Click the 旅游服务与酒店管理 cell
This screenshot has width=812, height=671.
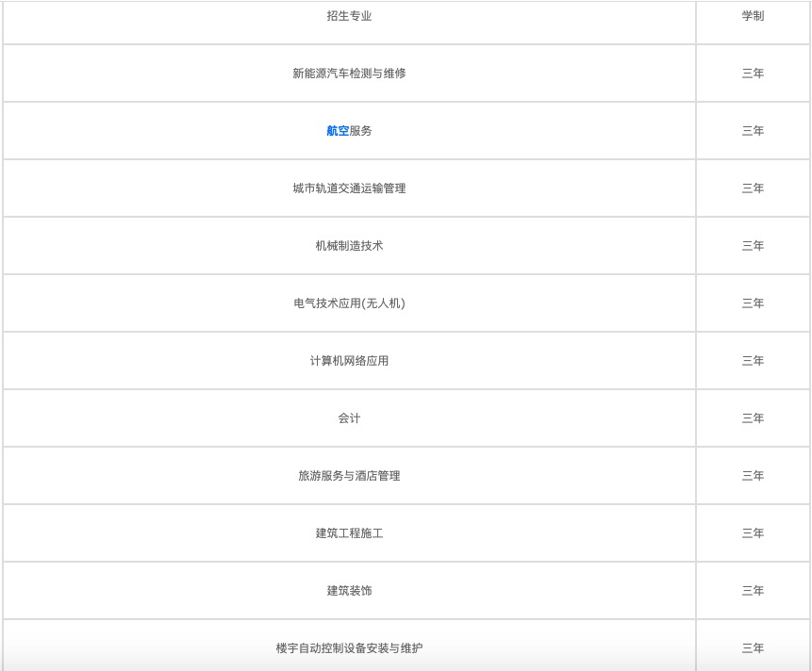[349, 475]
